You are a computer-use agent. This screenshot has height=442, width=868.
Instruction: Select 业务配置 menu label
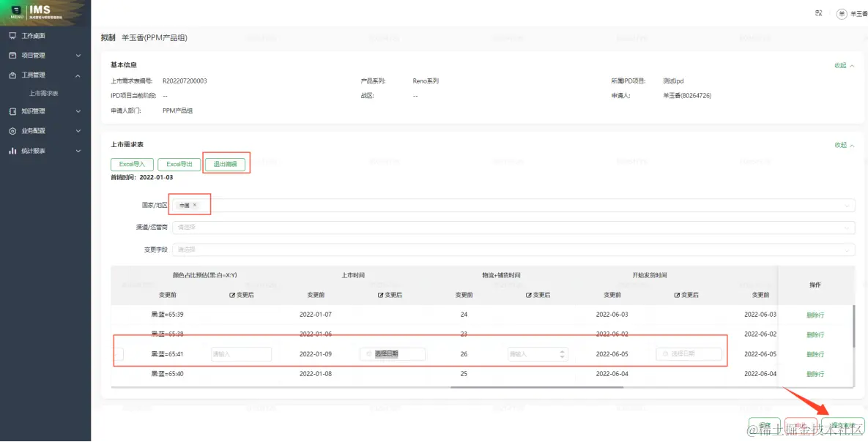click(33, 131)
